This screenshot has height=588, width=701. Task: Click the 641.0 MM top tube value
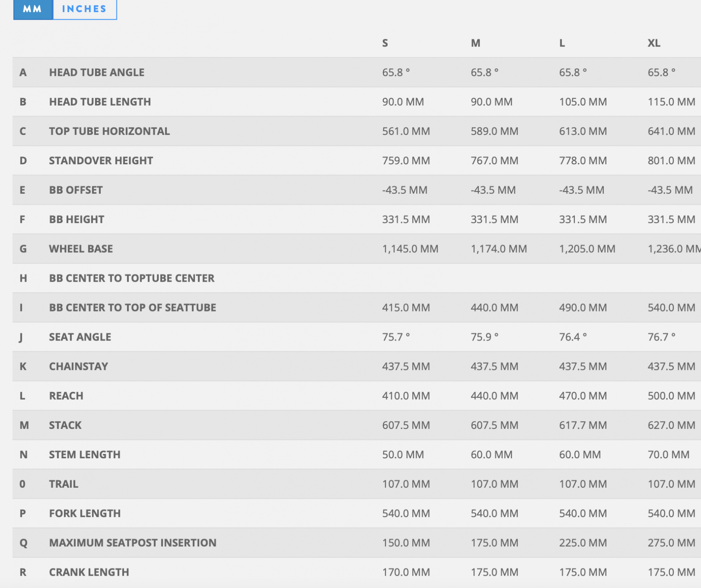(x=672, y=131)
